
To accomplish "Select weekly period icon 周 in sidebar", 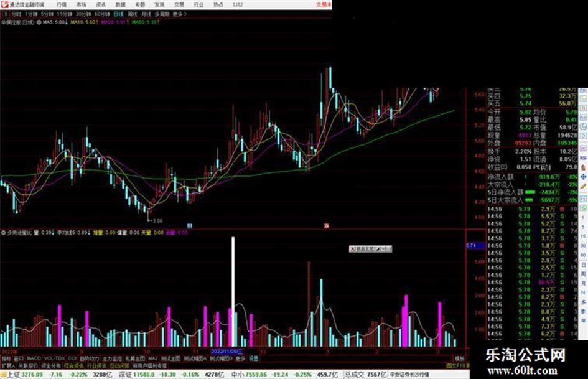I will tap(583, 274).
